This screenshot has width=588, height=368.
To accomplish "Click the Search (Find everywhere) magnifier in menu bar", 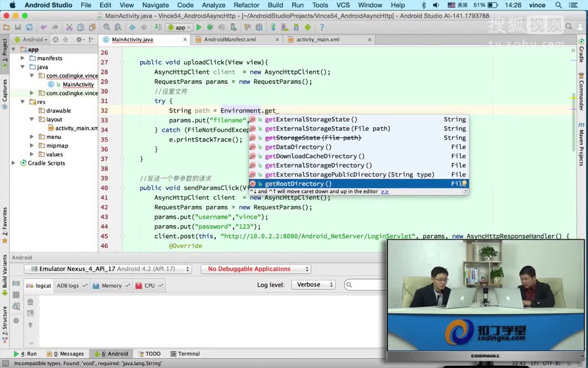I will pos(559,5).
